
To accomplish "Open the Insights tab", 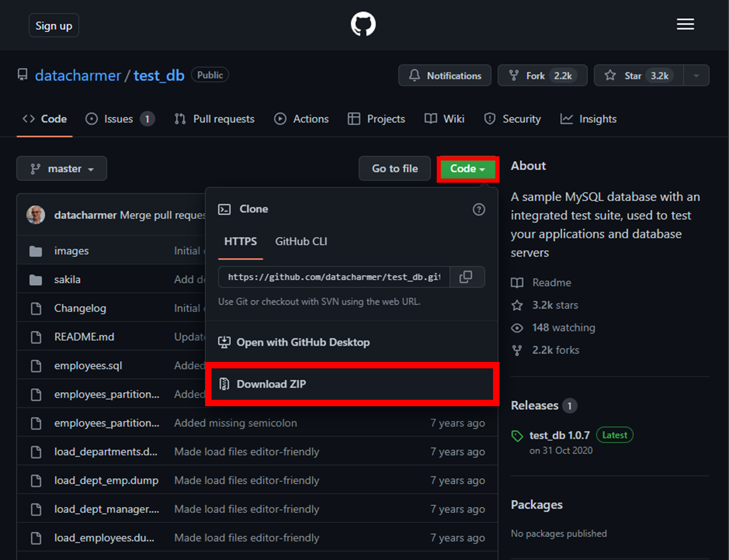I will (589, 119).
